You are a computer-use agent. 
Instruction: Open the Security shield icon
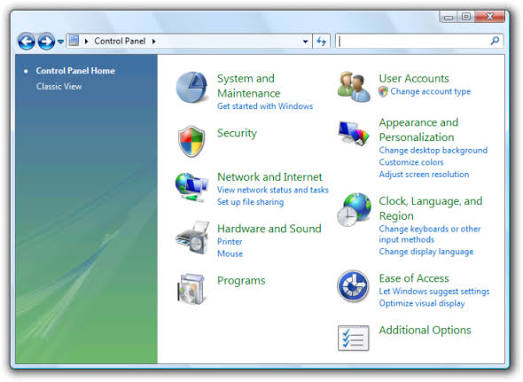pyautogui.click(x=191, y=141)
